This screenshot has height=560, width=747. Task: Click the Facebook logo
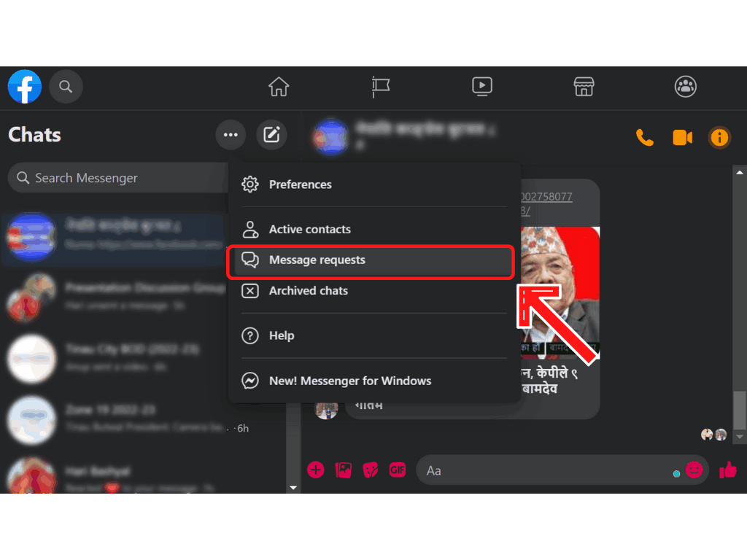tap(25, 87)
